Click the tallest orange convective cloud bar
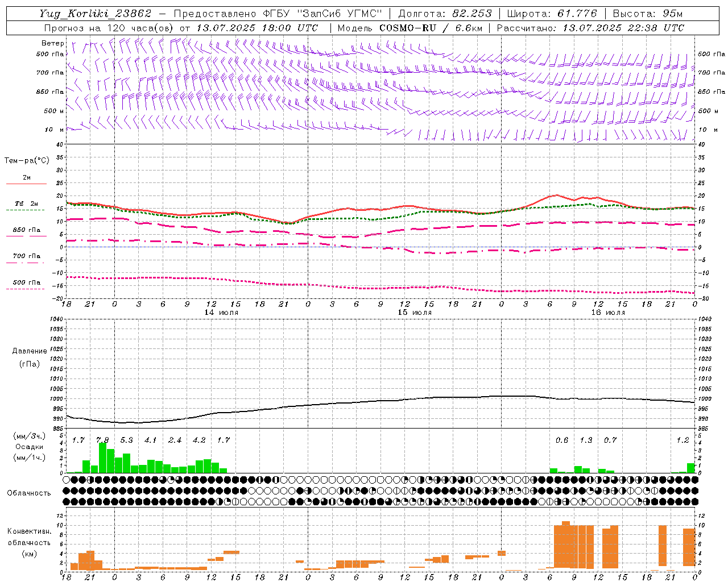728x582 pixels. pos(566,545)
